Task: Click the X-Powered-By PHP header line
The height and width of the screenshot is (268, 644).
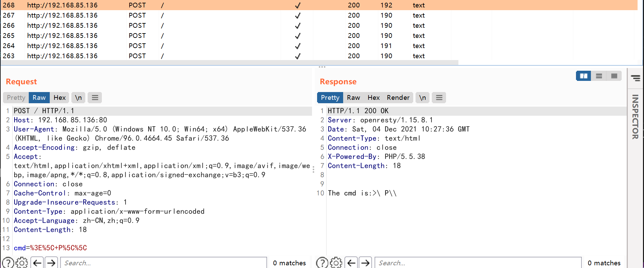Action: 376,156
